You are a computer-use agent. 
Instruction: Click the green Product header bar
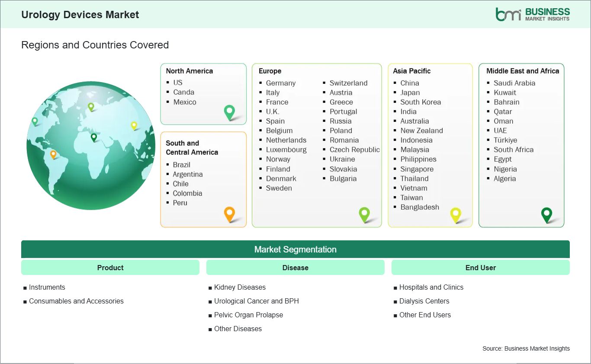tap(110, 267)
